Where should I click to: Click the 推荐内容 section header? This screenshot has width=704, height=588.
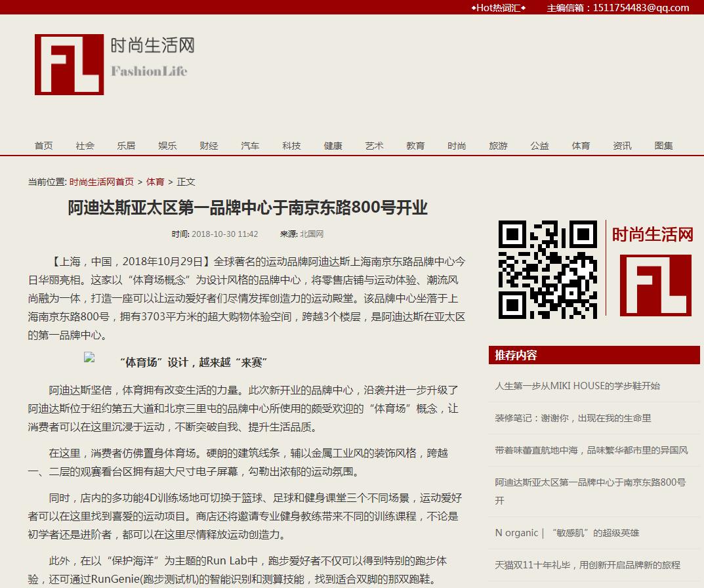pyautogui.click(x=594, y=355)
